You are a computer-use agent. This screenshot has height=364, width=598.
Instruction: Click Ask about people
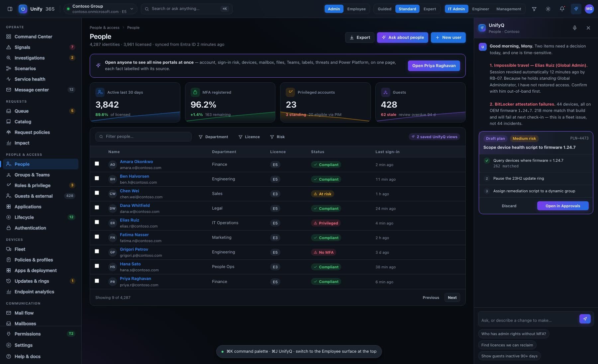[402, 38]
